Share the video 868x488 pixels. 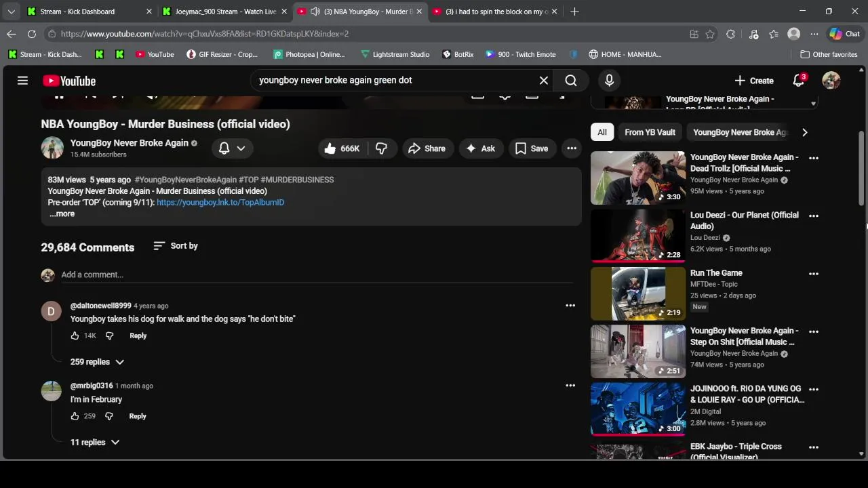[x=427, y=148]
